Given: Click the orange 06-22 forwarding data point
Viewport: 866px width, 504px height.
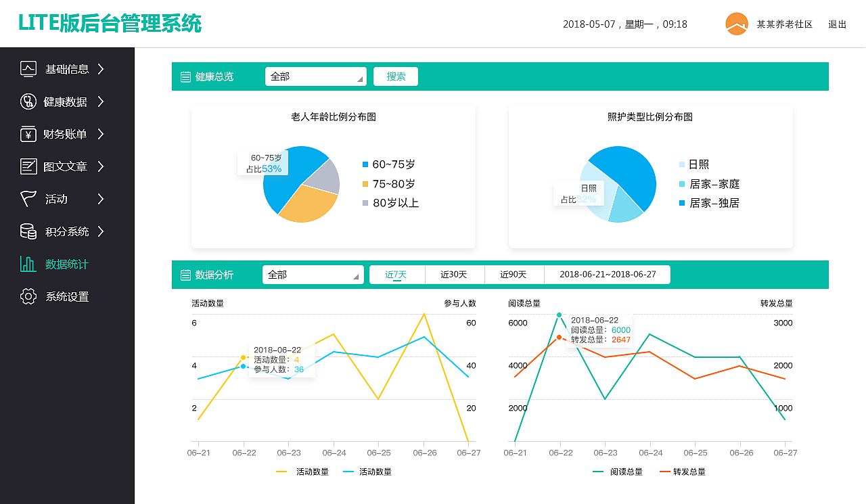Looking at the screenshot, I should pyautogui.click(x=560, y=337).
